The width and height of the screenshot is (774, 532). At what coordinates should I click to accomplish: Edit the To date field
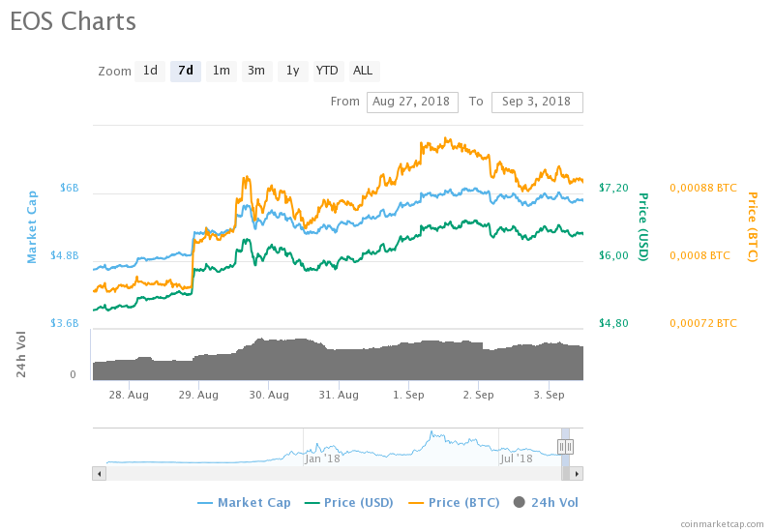[x=537, y=103]
